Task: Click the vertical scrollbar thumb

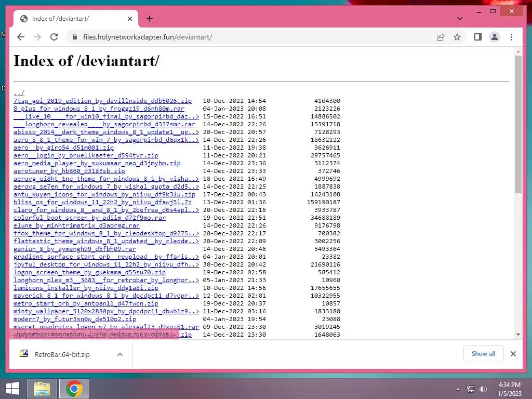Action: coord(518,125)
